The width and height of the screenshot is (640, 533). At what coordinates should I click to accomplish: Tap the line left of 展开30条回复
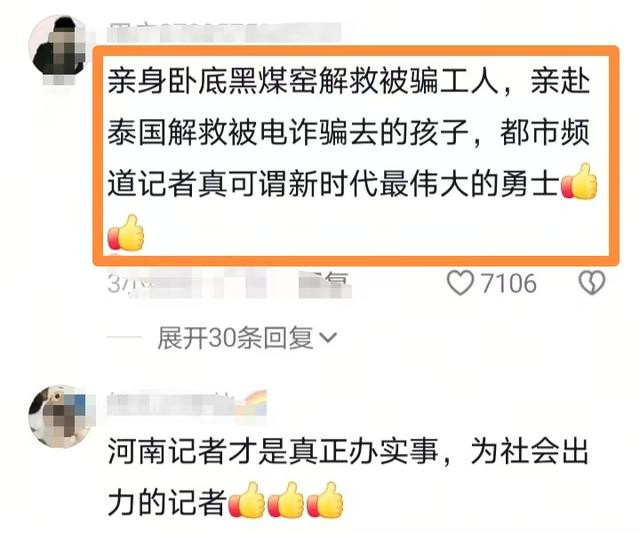pyautogui.click(x=124, y=338)
